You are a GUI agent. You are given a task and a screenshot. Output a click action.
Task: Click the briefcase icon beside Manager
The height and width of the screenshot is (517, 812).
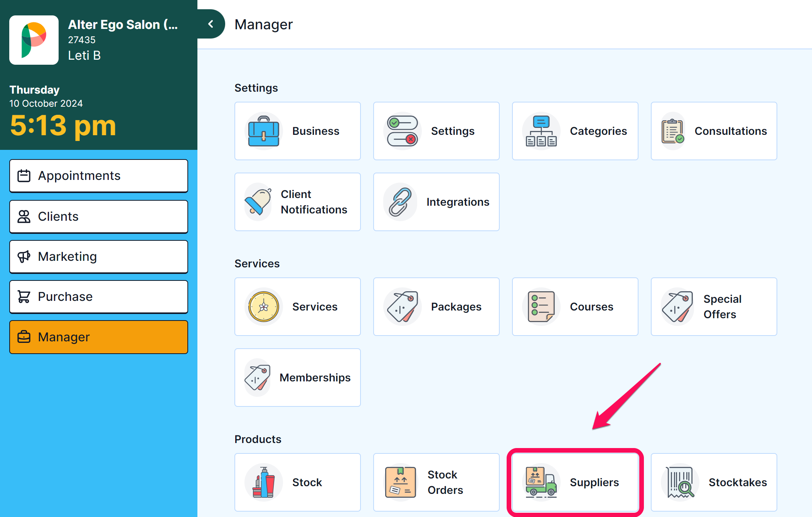pos(24,337)
